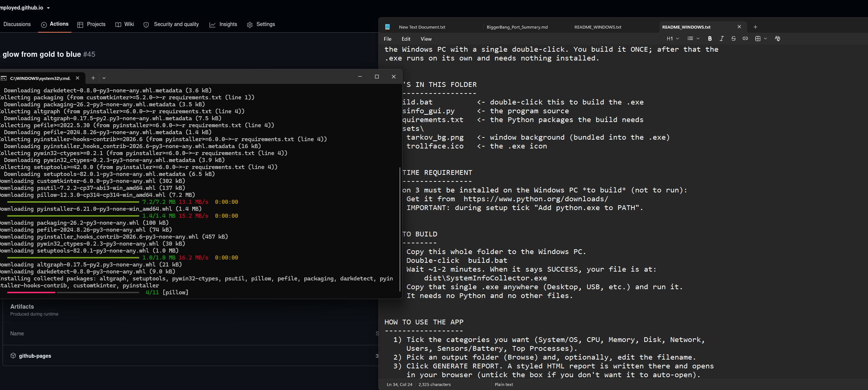Maximize the terminal window
868x390 pixels.
coord(376,77)
